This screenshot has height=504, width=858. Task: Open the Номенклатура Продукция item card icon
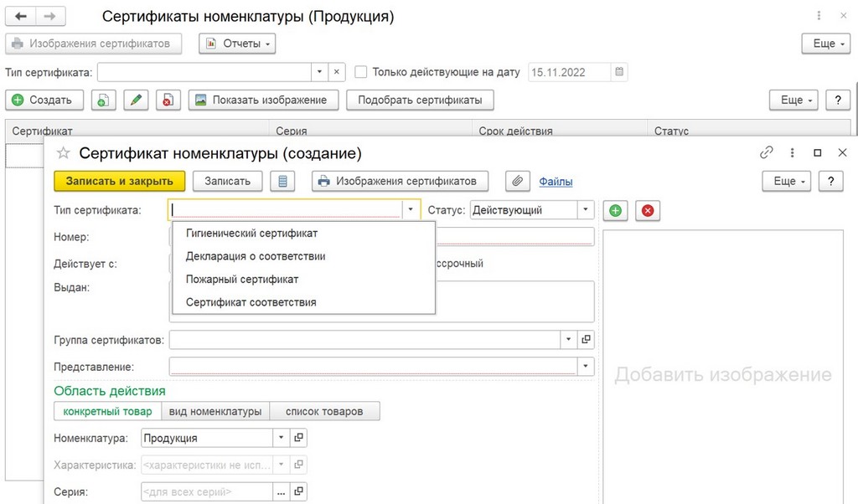point(298,437)
